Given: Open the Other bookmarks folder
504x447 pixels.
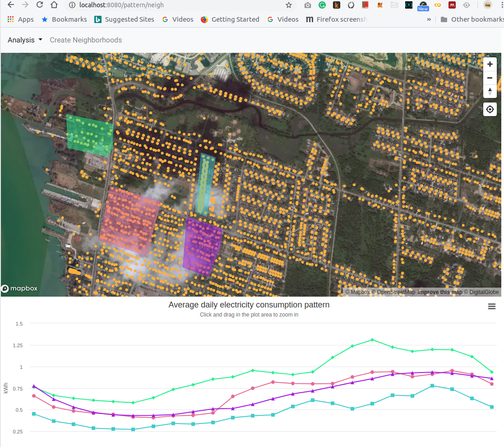Looking at the screenshot, I should (472, 19).
